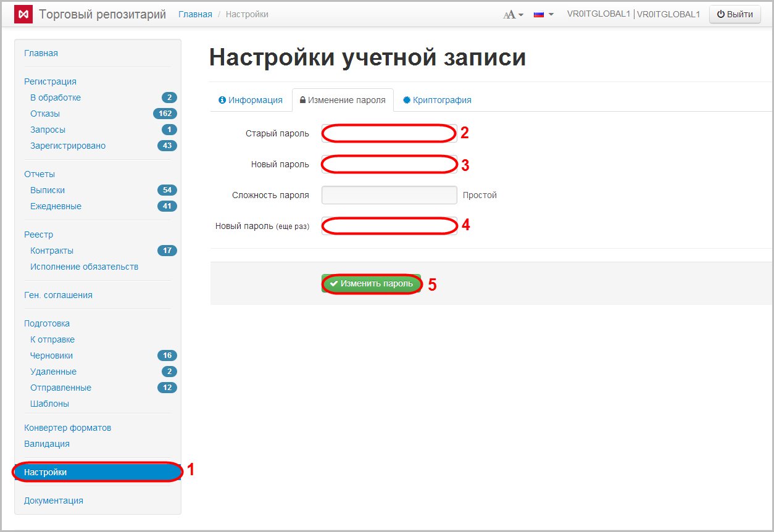
Task: Click the Новый пароль input field
Action: tap(389, 164)
